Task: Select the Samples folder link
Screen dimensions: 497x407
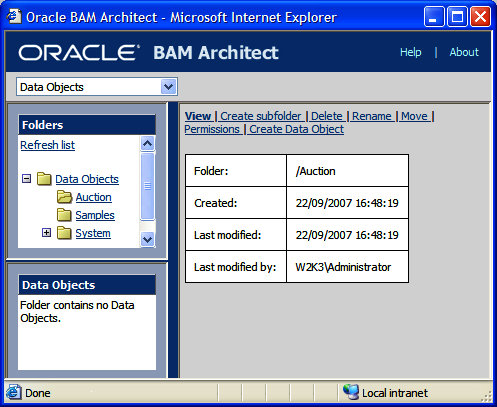Action: (x=95, y=215)
